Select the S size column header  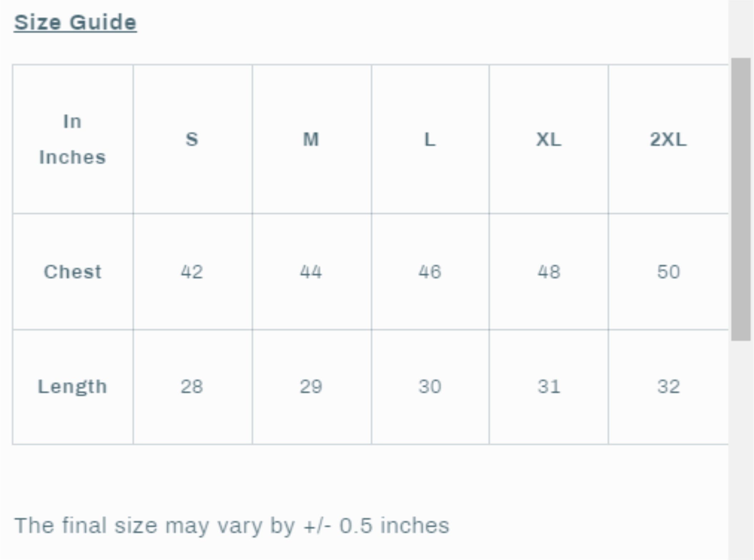(192, 139)
